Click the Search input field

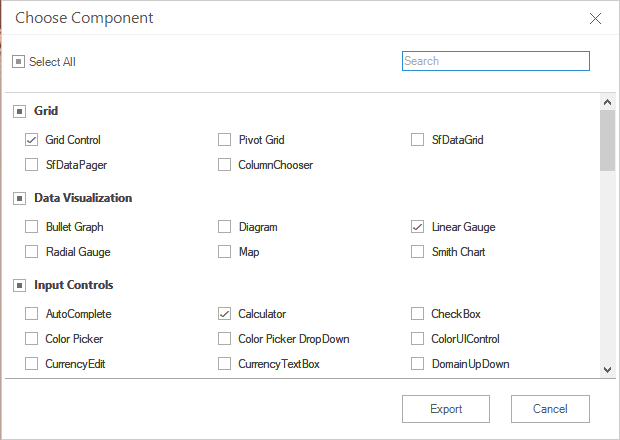click(495, 61)
